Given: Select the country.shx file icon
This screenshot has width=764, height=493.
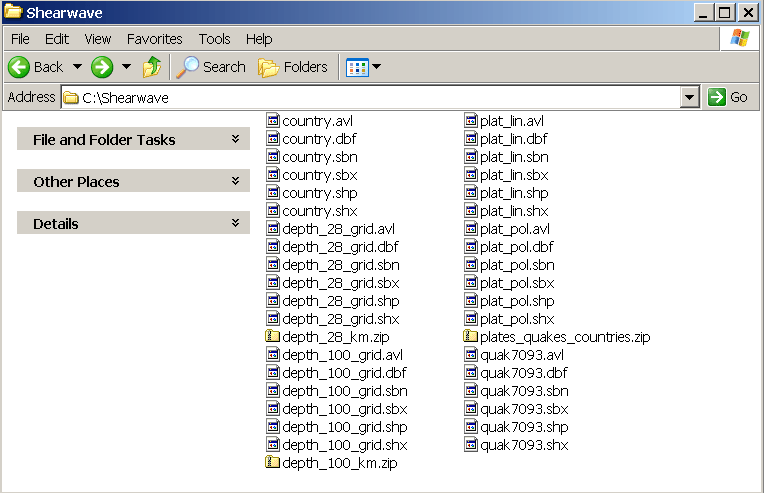Looking at the screenshot, I should [273, 210].
